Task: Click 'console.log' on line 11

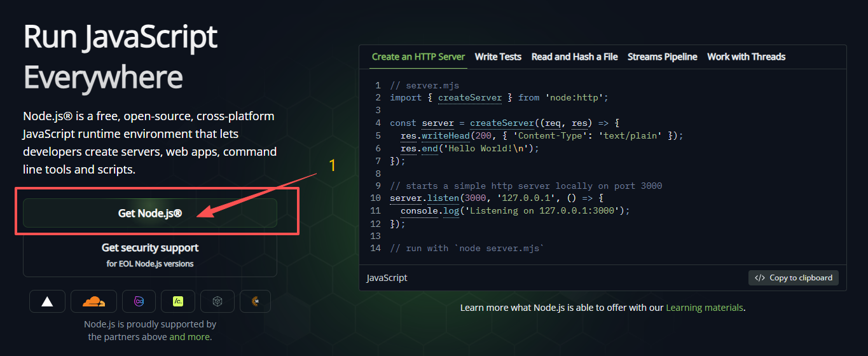Action: (x=430, y=211)
